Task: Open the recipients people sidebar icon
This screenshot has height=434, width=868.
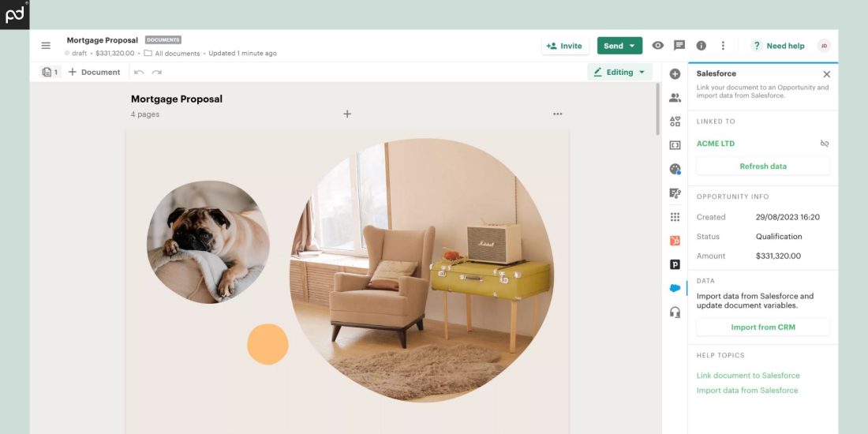Action: pos(675,98)
